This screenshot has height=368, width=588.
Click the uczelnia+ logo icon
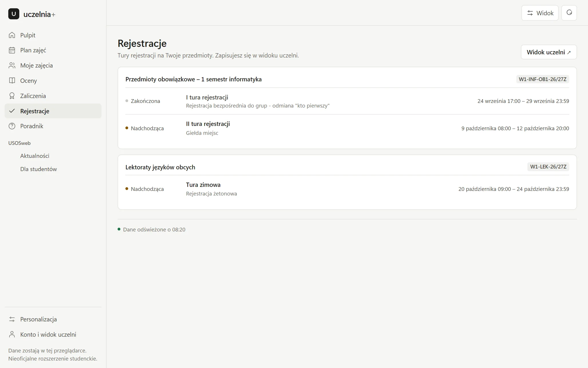tap(14, 14)
